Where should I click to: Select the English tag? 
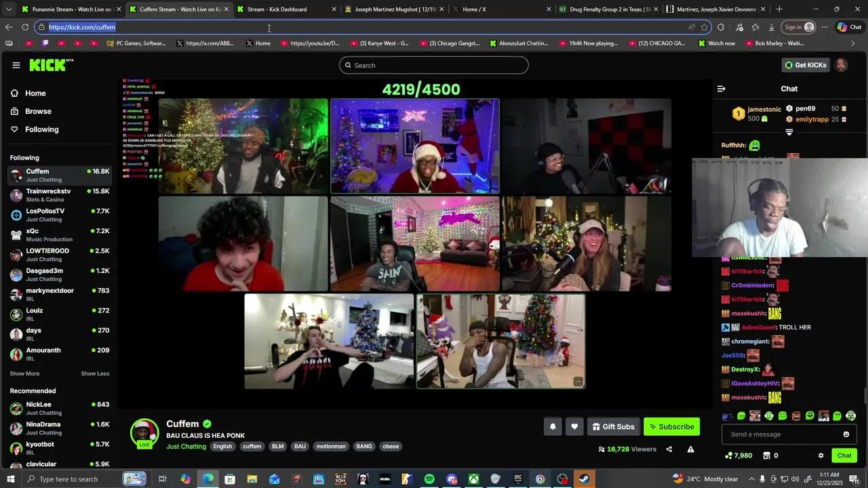pyautogui.click(x=222, y=447)
